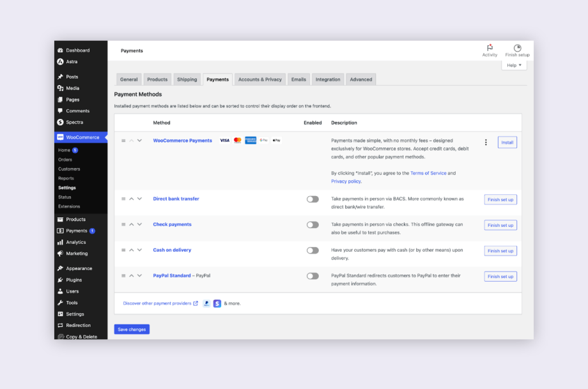Click the Save changes button
Screen dimensions: 588x389
pos(132,330)
